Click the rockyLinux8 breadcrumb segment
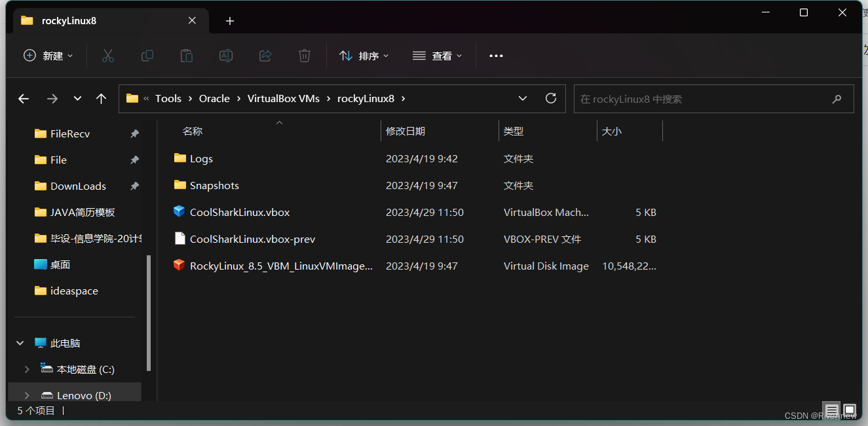Screen dimensions: 868x426 366,98
